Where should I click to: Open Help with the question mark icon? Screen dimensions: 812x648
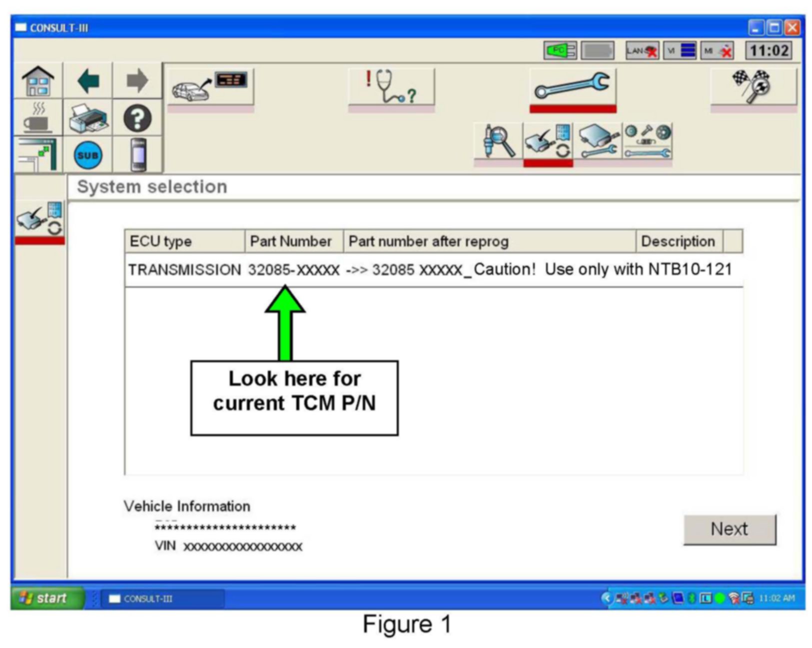click(137, 118)
